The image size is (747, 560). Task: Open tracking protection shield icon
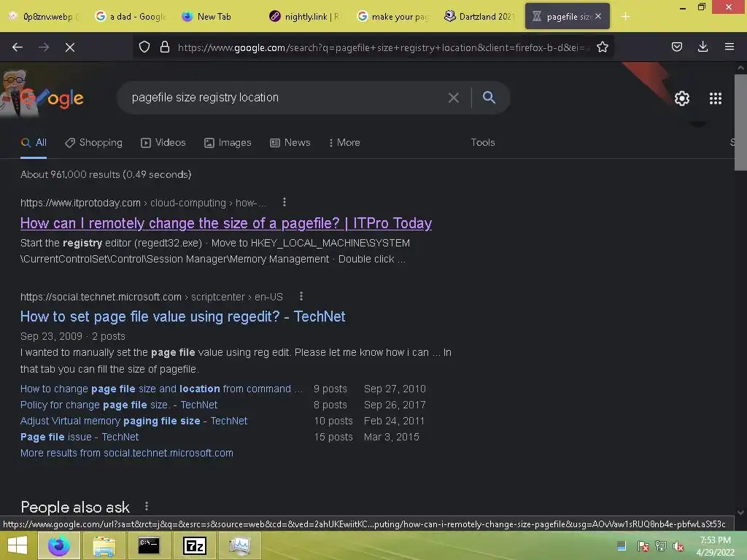coord(144,47)
